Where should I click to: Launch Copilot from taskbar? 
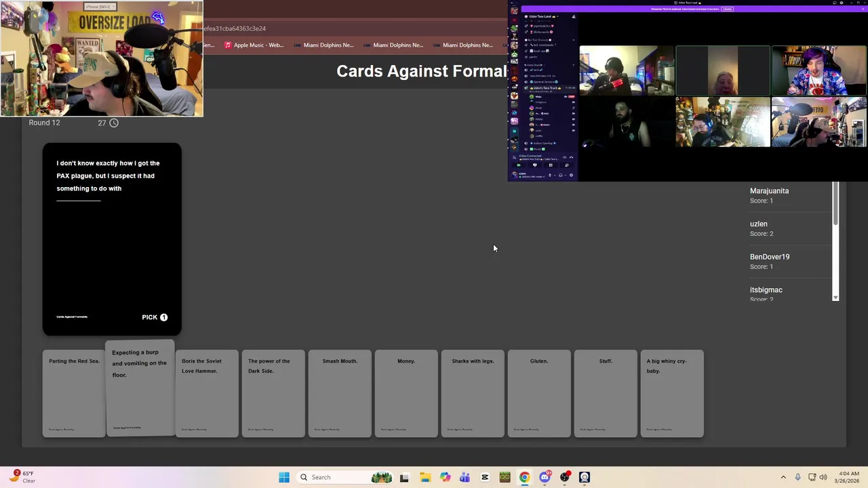pos(445,477)
